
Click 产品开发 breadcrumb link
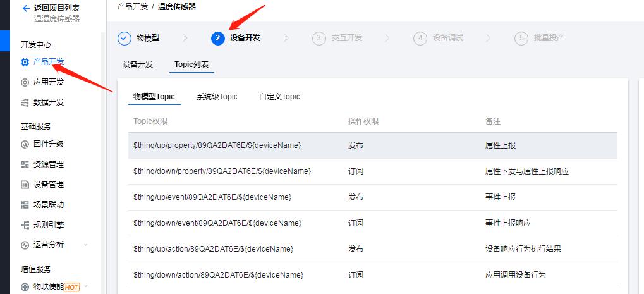pos(133,7)
